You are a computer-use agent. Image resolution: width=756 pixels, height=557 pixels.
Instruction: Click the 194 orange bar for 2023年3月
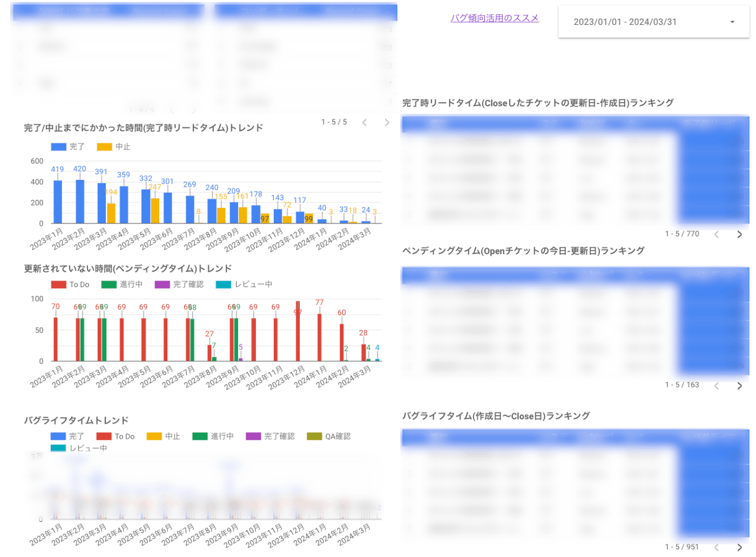pyautogui.click(x=111, y=213)
